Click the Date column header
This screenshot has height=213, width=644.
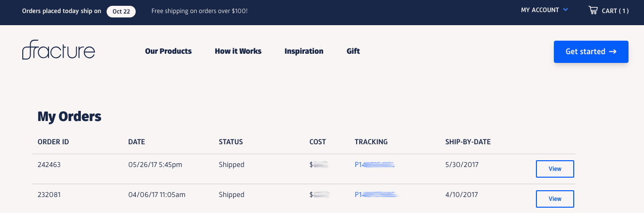(137, 142)
